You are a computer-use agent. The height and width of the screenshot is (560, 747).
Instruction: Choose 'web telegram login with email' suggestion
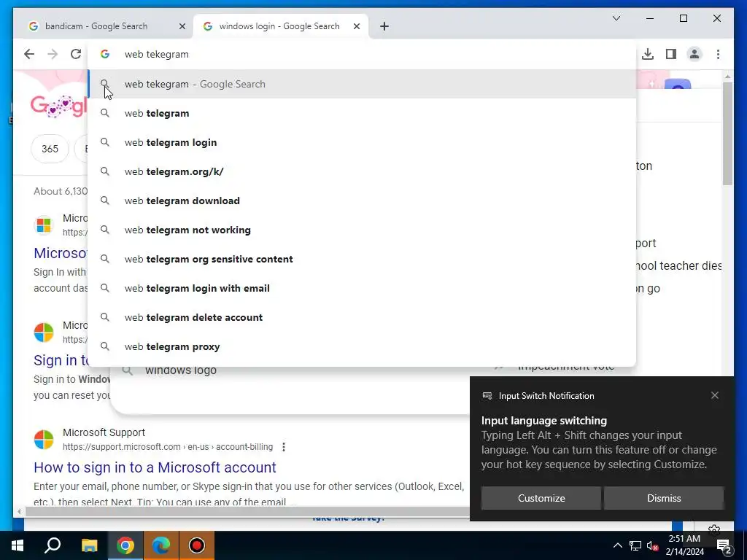[x=362, y=288]
